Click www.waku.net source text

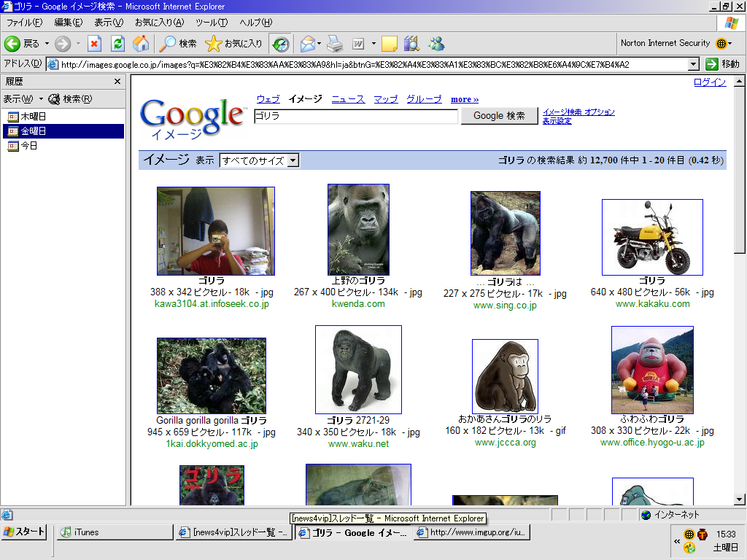click(358, 444)
